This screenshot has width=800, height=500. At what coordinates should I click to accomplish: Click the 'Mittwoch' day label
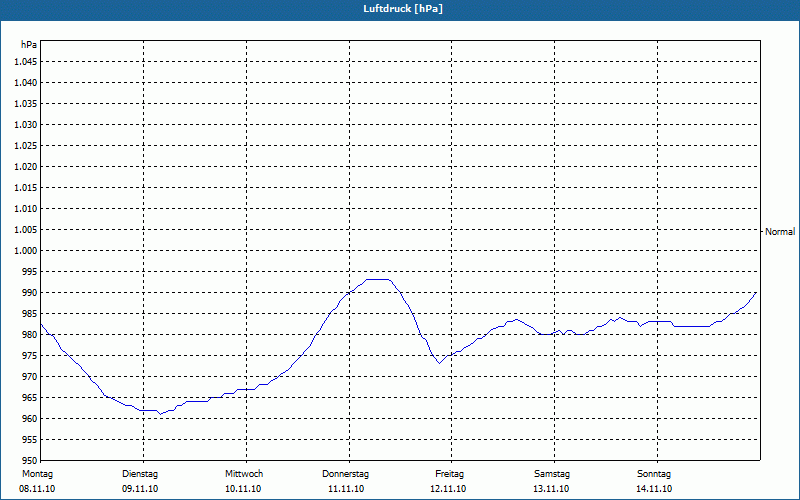tap(244, 474)
